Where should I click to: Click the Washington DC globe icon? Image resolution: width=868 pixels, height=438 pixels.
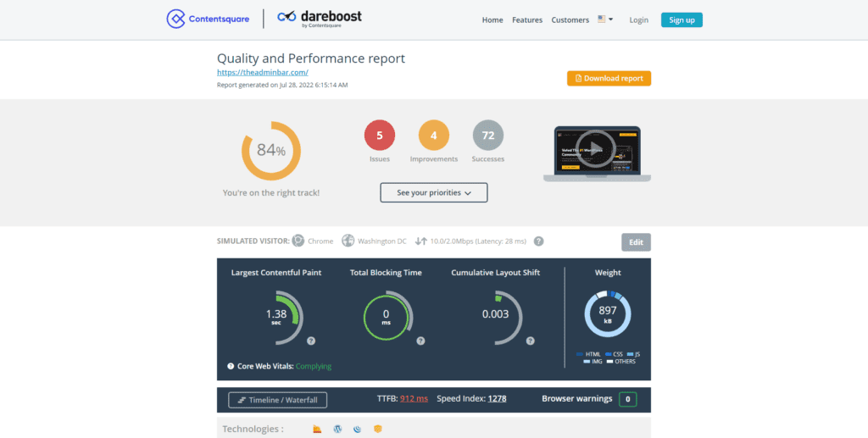point(348,241)
